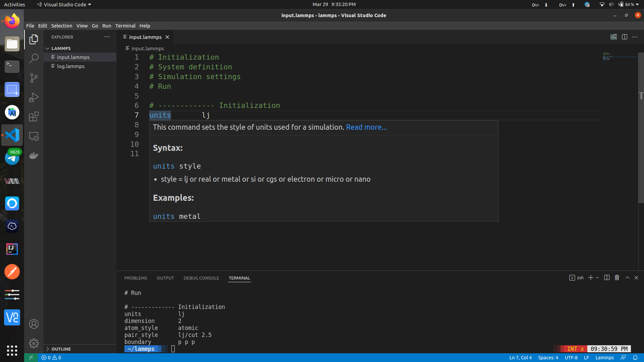This screenshot has width=644, height=362.
Task: Open the Manage gear icon
Action: [x=34, y=343]
